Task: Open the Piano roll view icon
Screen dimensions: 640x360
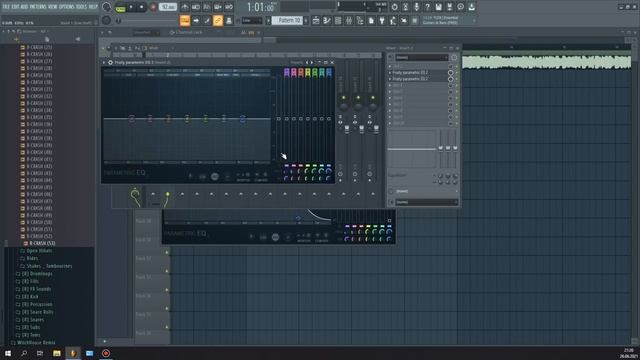Action: (327, 20)
